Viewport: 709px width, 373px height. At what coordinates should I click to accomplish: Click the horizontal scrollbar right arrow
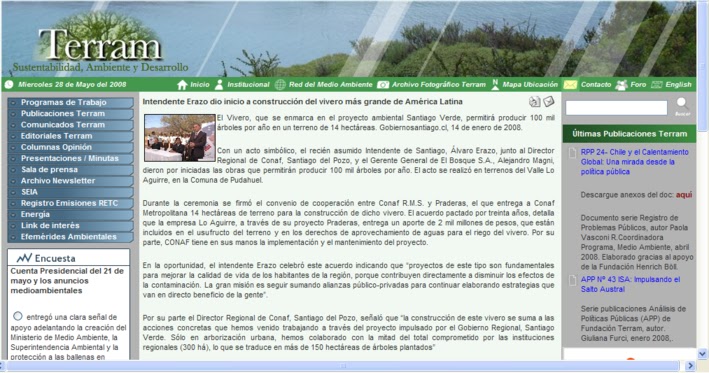point(690,366)
